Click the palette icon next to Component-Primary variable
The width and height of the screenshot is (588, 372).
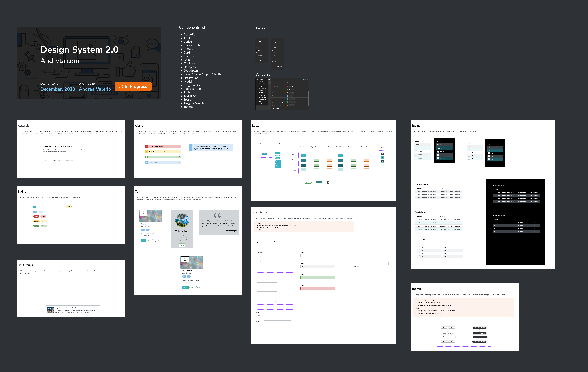[272, 99]
